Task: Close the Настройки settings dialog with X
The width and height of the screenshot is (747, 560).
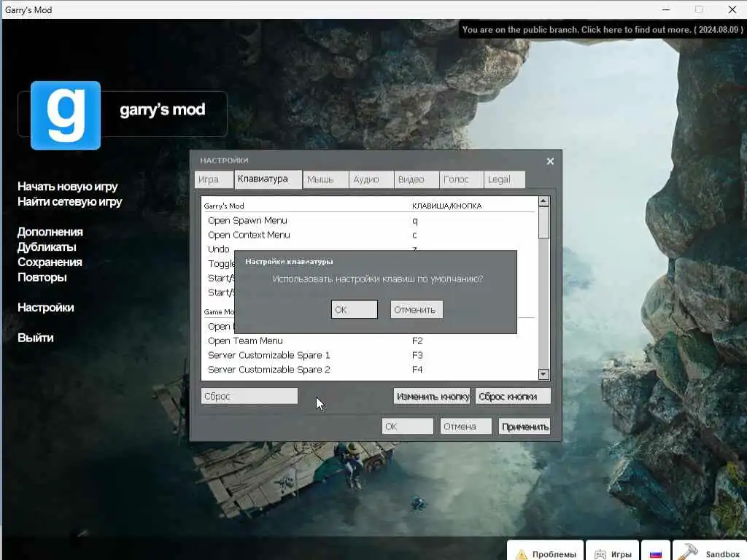Action: 550,161
